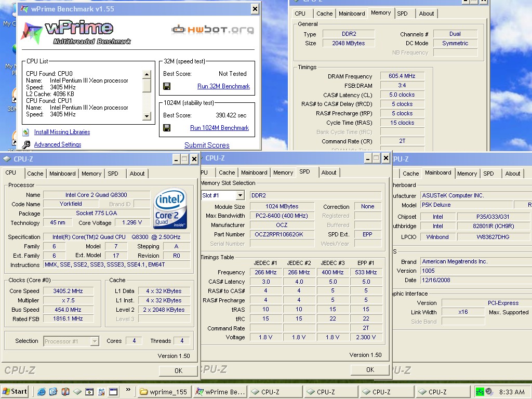Screen dimensions: 532x399
Task: Click the Submit Scores link
Action: tap(207, 145)
